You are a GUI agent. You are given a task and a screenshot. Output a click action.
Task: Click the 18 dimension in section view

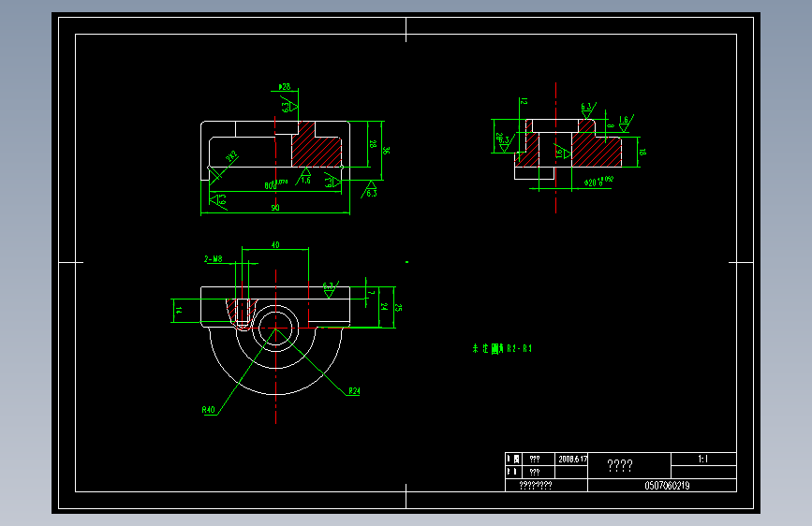(x=642, y=153)
